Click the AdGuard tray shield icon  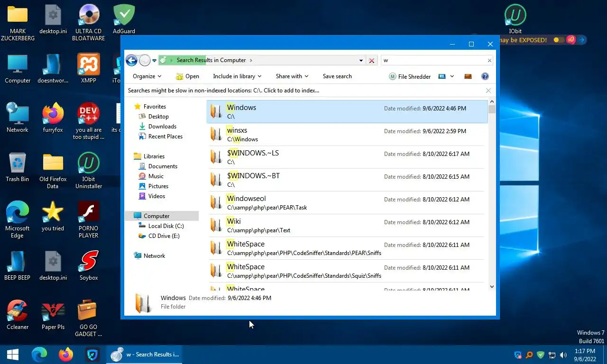pyautogui.click(x=540, y=355)
